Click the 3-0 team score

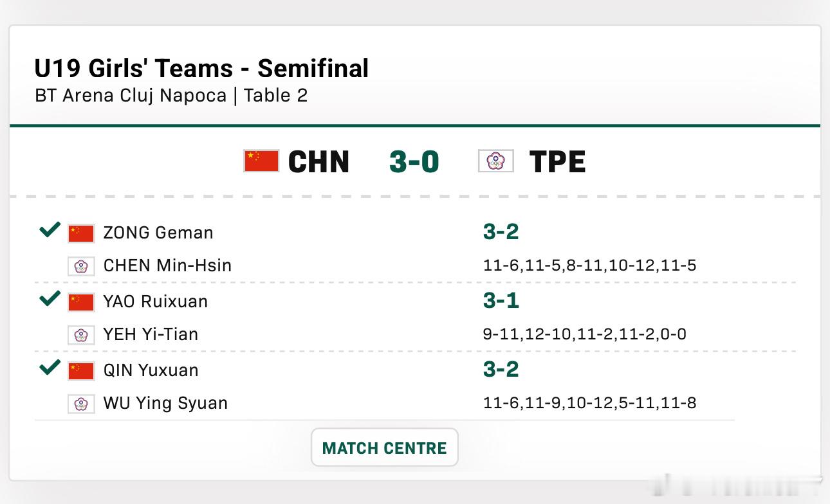414,161
